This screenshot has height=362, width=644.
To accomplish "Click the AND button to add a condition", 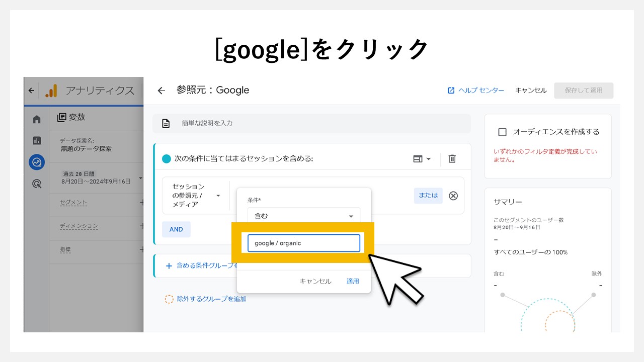I will (x=176, y=229).
